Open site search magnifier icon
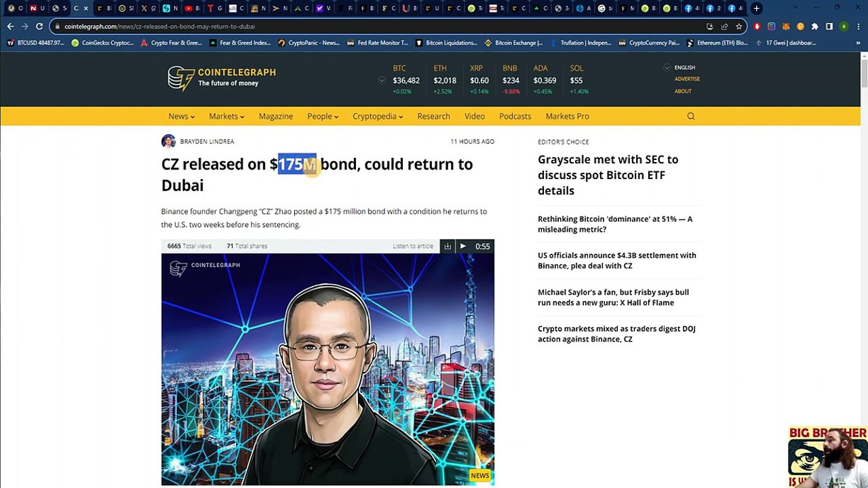 tap(691, 117)
